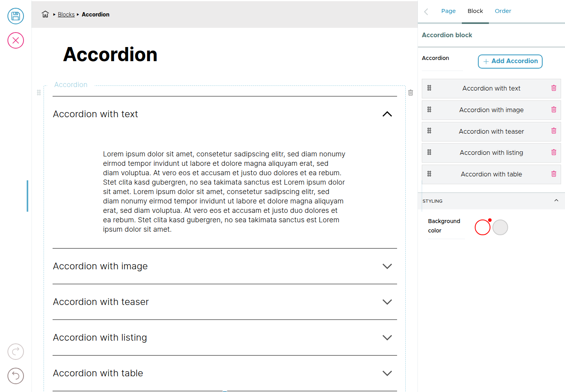The height and width of the screenshot is (392, 565).
Task: Click the undo arrow icon
Action: [16, 376]
